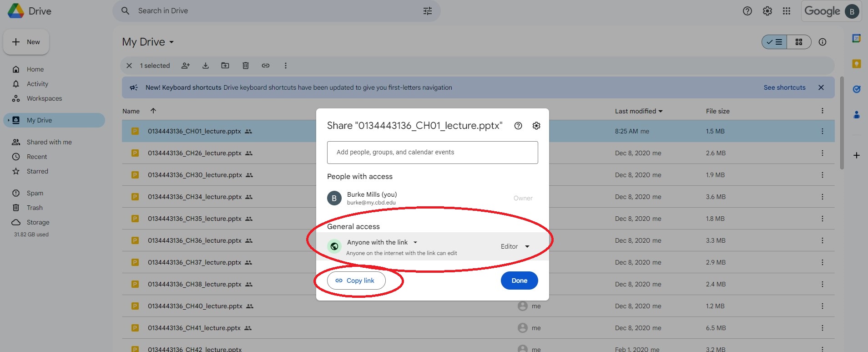Open Shared with me in sidebar
Viewport: 868px width, 352px height.
[x=49, y=142]
